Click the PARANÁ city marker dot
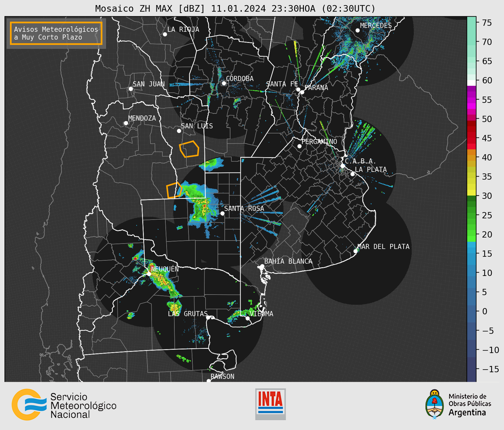Viewport: 504px width, 430px height. click(x=302, y=92)
